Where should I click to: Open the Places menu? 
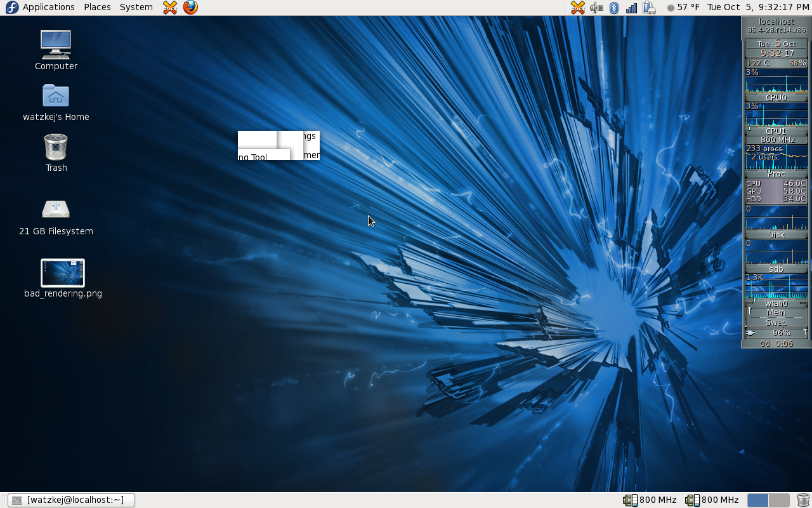click(97, 7)
